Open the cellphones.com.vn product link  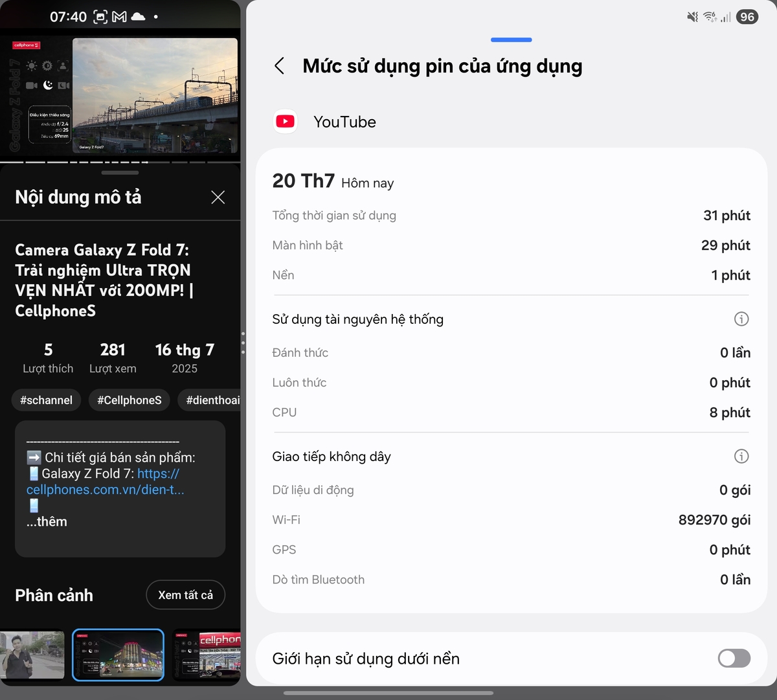click(x=105, y=482)
